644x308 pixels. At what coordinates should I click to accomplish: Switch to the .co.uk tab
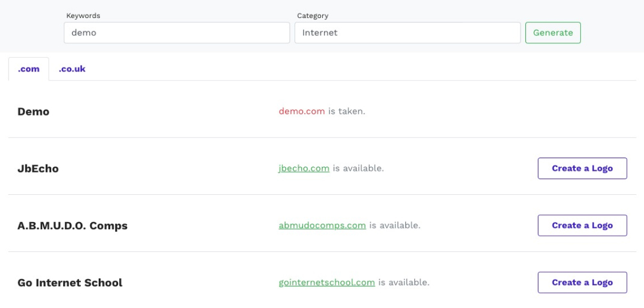72,69
